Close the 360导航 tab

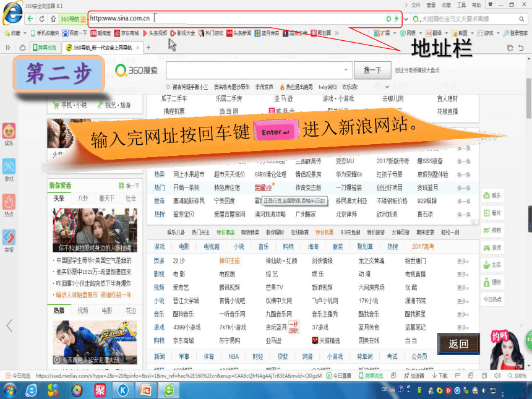point(138,48)
